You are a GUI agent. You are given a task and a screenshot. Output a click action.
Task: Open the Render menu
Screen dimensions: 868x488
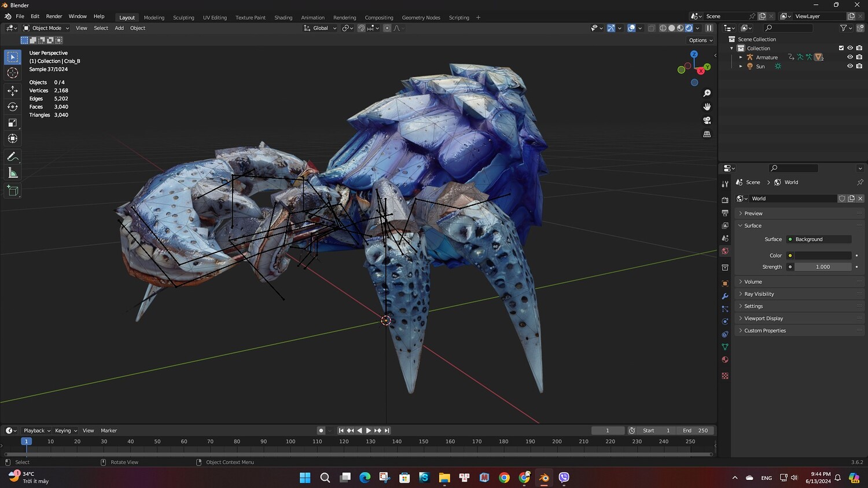coord(54,16)
